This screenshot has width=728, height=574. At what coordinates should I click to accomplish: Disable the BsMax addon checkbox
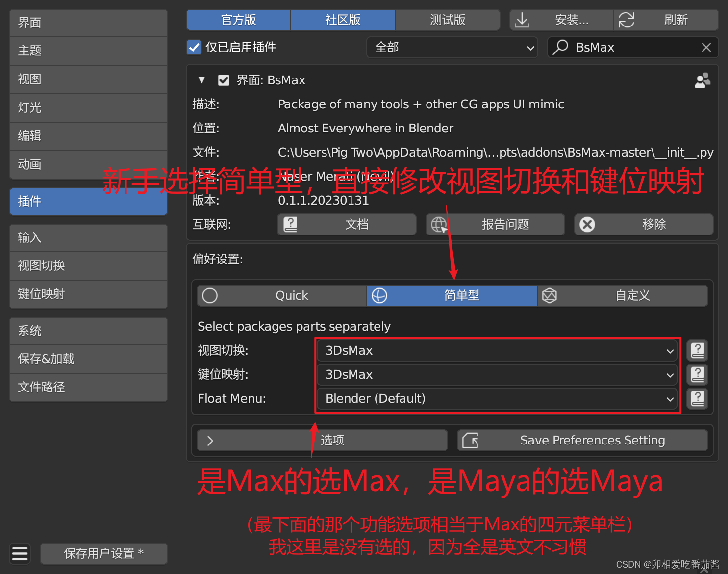click(x=224, y=80)
